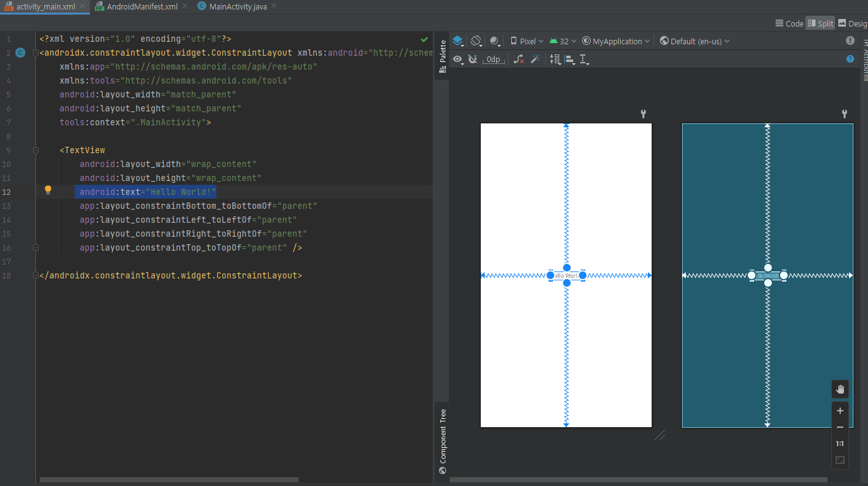Click the class gutter icon on line 2
This screenshot has height=486, width=868.
coord(20,53)
